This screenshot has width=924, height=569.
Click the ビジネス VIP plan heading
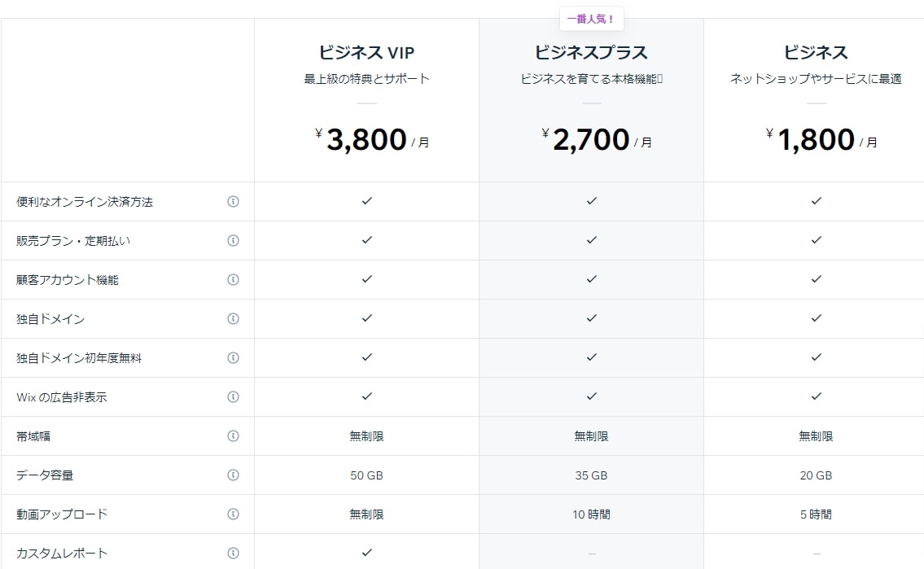coord(366,51)
